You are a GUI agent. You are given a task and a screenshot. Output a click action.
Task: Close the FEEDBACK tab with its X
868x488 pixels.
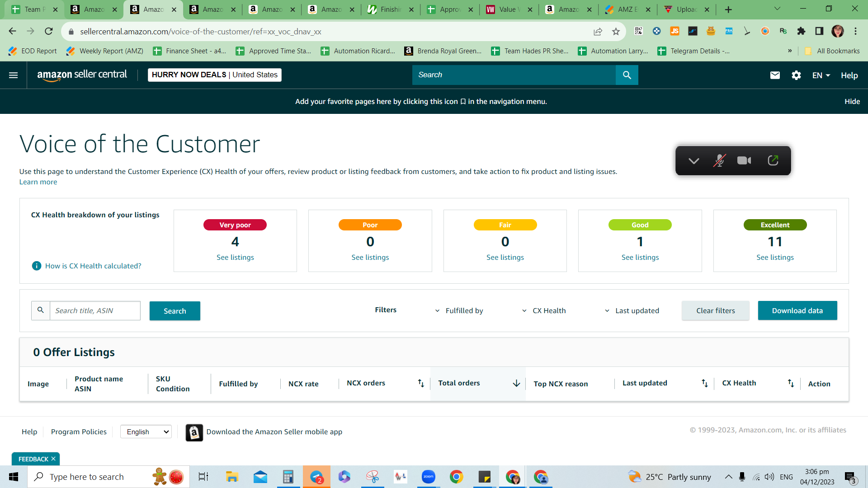click(x=53, y=459)
